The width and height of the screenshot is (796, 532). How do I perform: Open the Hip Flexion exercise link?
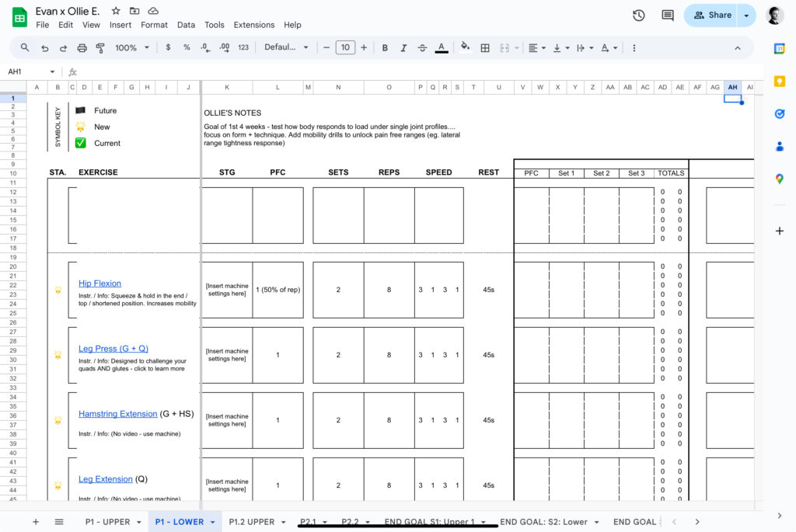(99, 283)
